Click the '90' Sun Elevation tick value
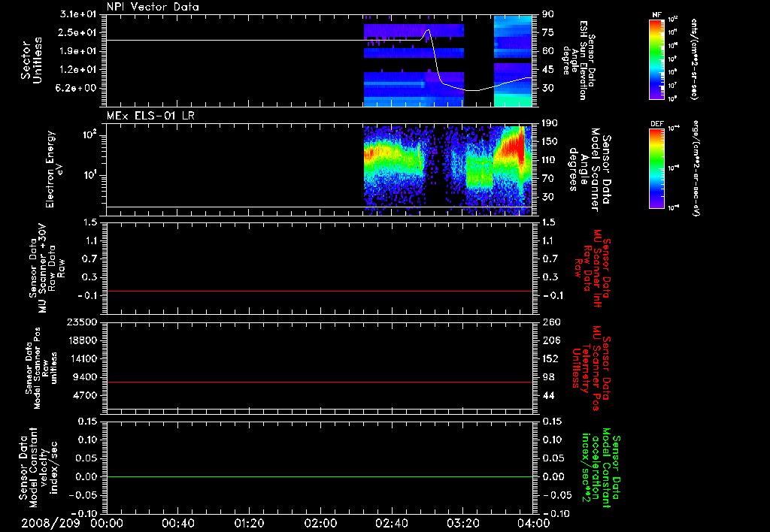 (x=548, y=14)
